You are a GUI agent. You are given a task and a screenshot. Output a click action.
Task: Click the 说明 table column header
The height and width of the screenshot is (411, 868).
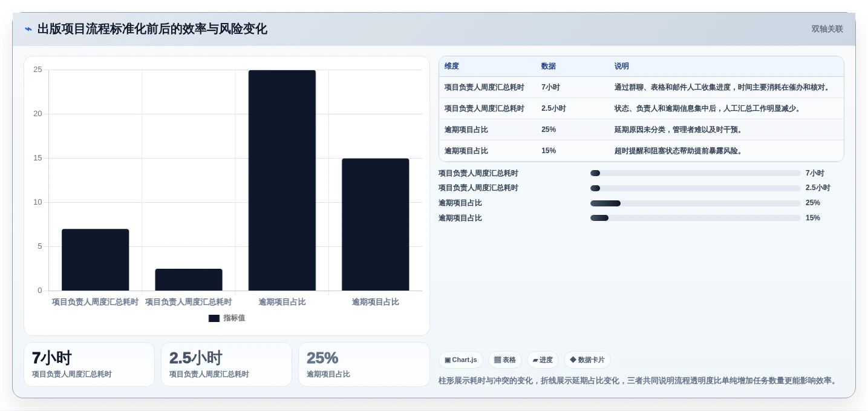[622, 66]
